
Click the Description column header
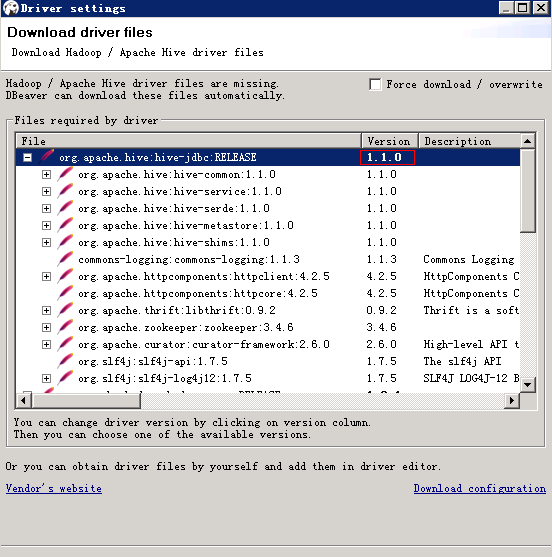tap(470, 141)
